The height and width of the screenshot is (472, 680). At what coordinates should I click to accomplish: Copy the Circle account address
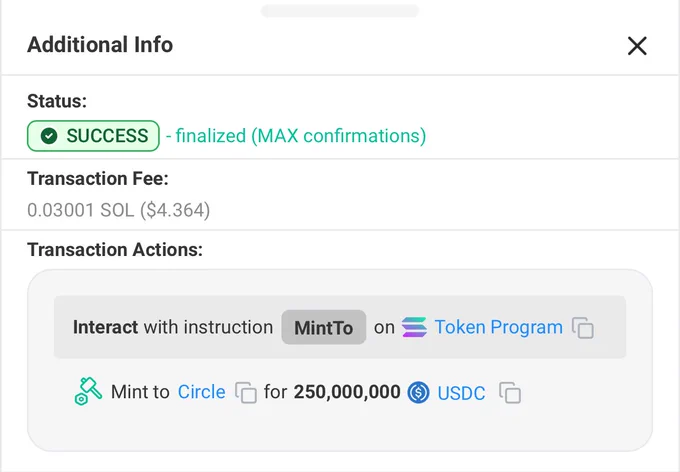[x=245, y=392]
